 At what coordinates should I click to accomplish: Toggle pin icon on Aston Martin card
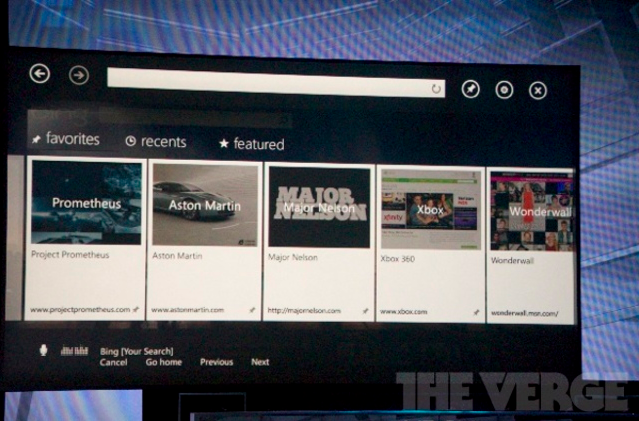(252, 311)
